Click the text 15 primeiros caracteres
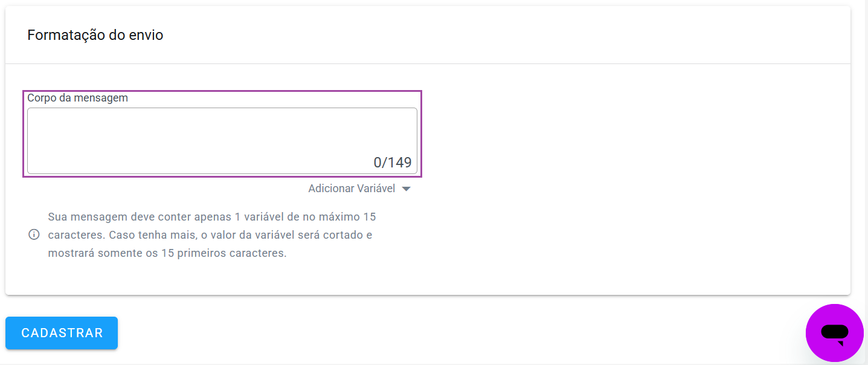The image size is (868, 365). [223, 253]
